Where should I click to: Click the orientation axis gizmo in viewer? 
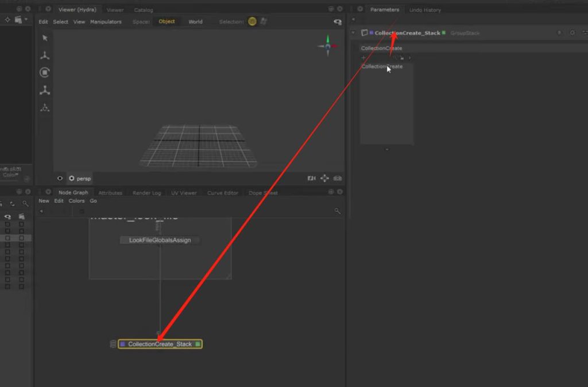328,46
